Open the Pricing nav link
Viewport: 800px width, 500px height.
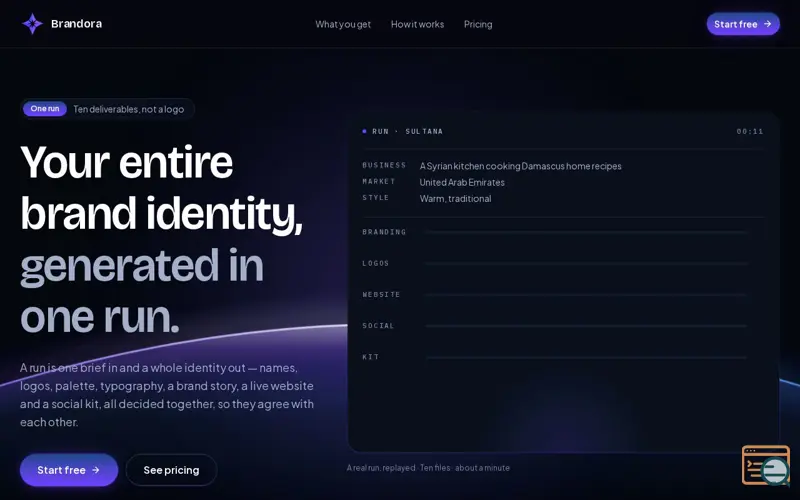478,24
